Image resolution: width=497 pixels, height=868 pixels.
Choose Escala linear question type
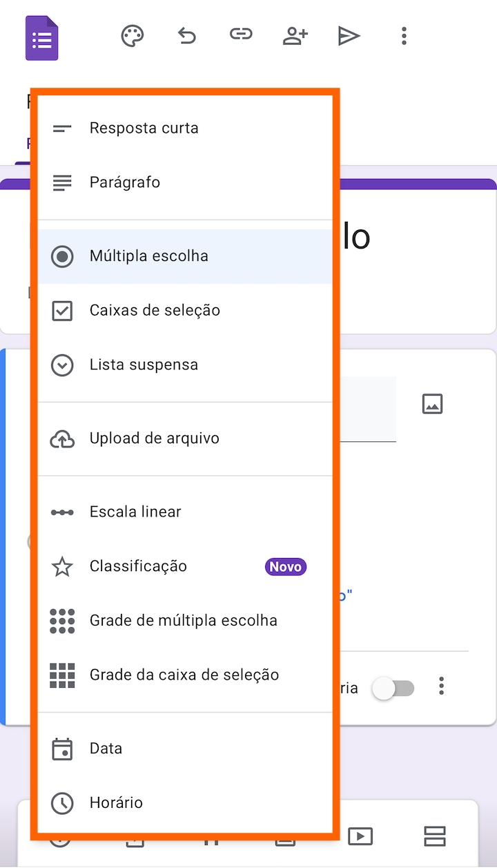(x=185, y=512)
